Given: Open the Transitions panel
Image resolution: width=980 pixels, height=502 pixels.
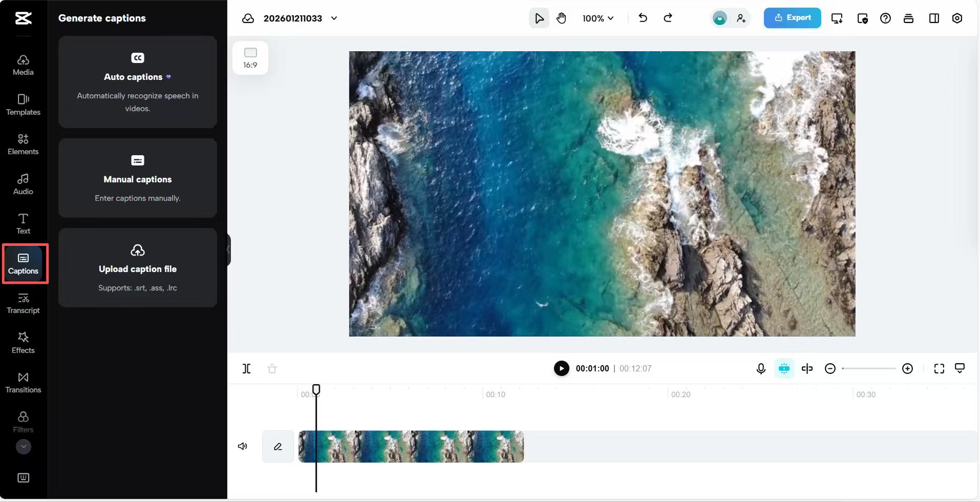Looking at the screenshot, I should coord(23,382).
